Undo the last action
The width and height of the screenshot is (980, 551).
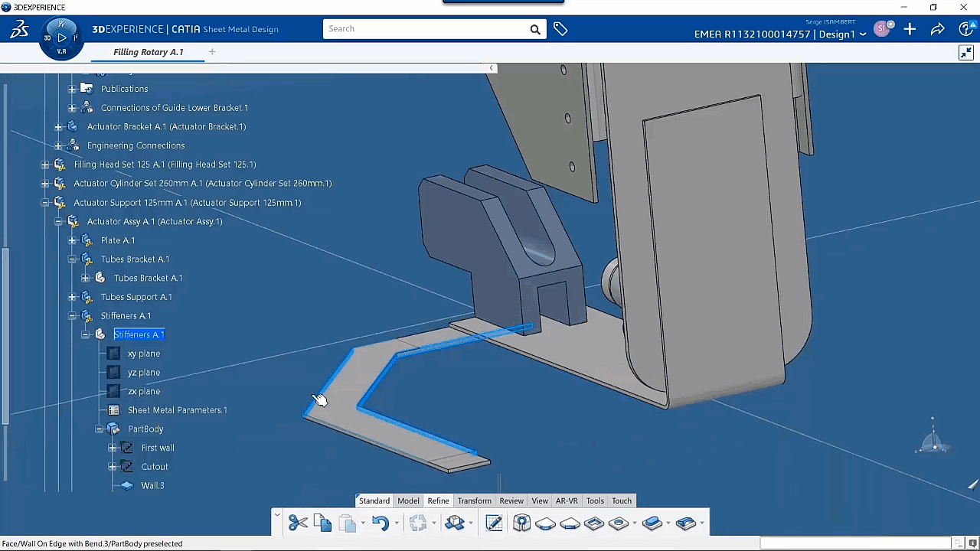click(381, 523)
